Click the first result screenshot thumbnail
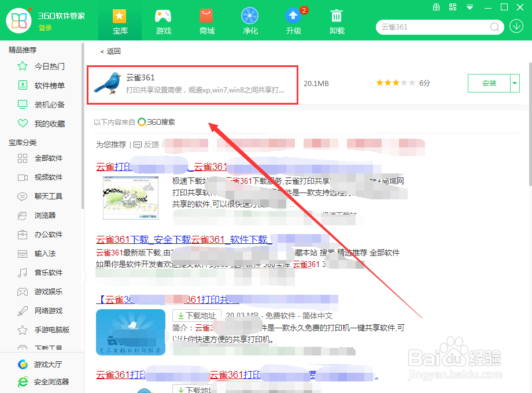 131,197
